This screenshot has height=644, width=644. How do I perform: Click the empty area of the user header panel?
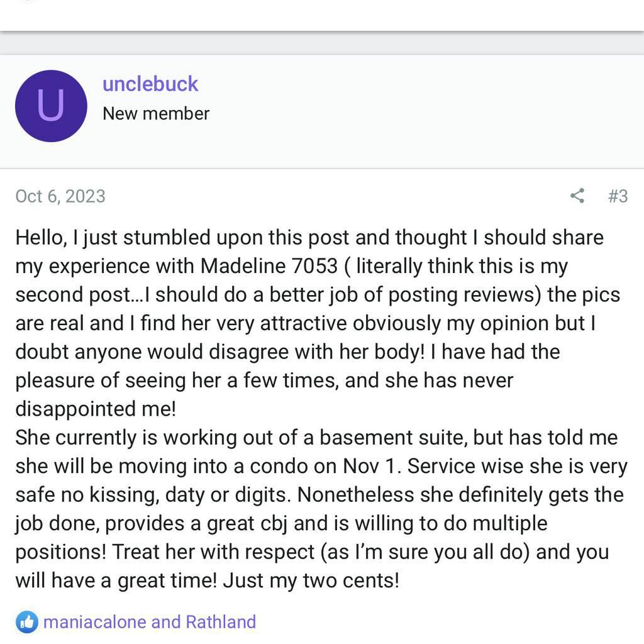[x=427, y=111]
